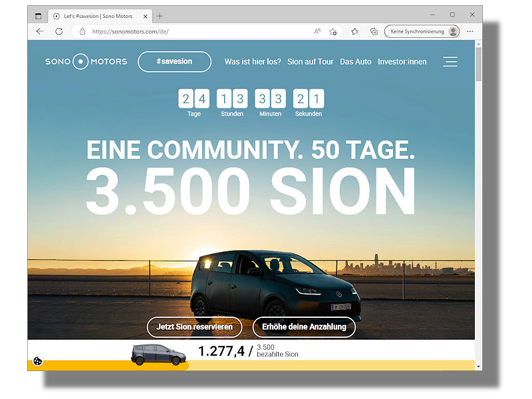Open 'Investor:innen' menu item
532x399 pixels.
[402, 62]
